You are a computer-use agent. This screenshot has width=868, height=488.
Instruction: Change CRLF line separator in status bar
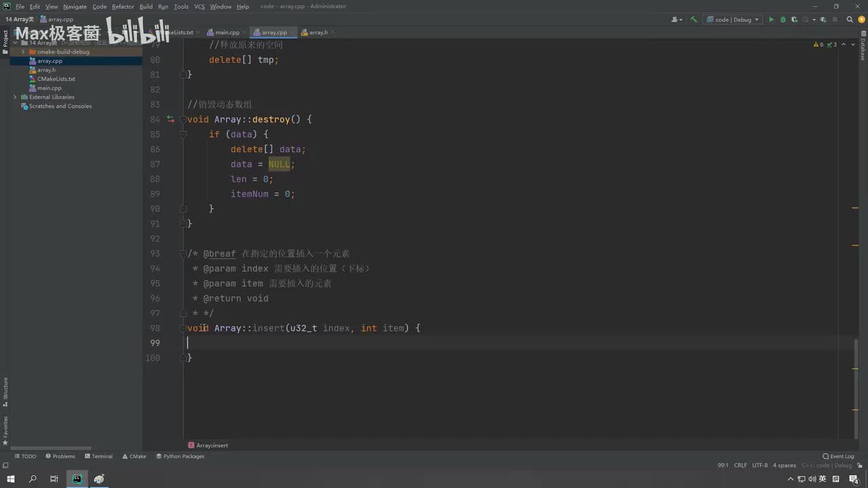[x=741, y=466]
